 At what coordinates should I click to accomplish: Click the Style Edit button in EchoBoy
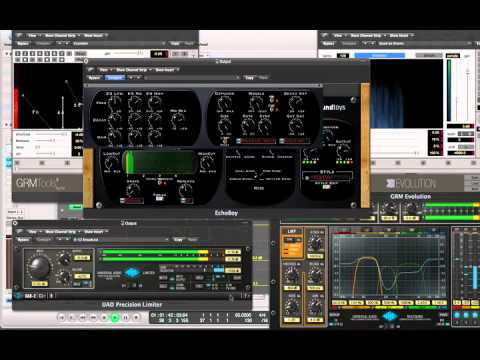[x=327, y=187]
